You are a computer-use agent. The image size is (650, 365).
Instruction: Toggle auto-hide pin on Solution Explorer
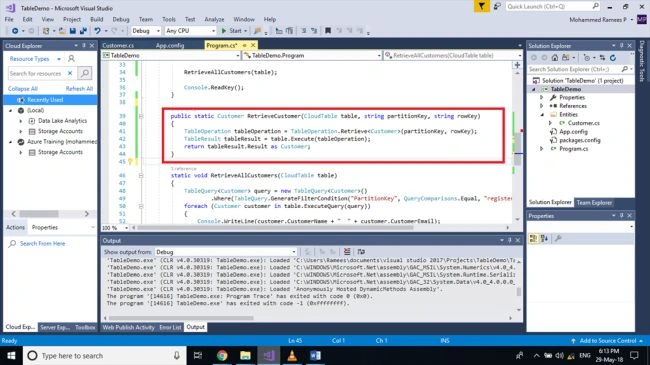coord(621,46)
